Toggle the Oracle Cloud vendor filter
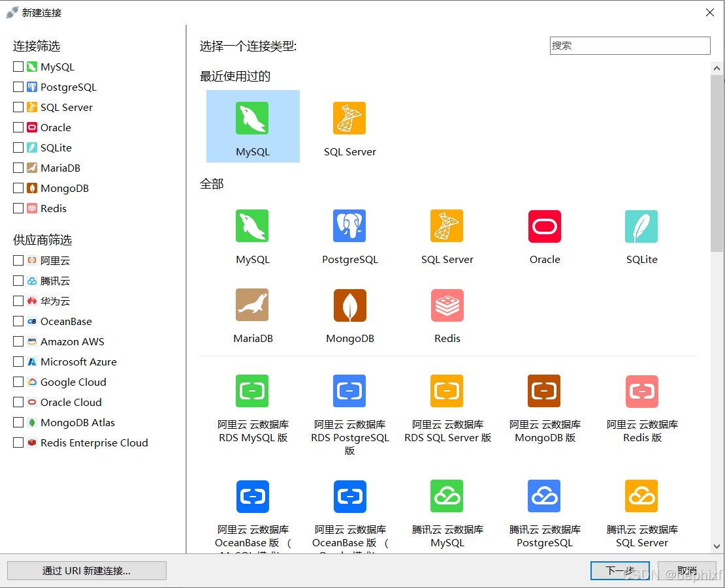 pyautogui.click(x=18, y=402)
